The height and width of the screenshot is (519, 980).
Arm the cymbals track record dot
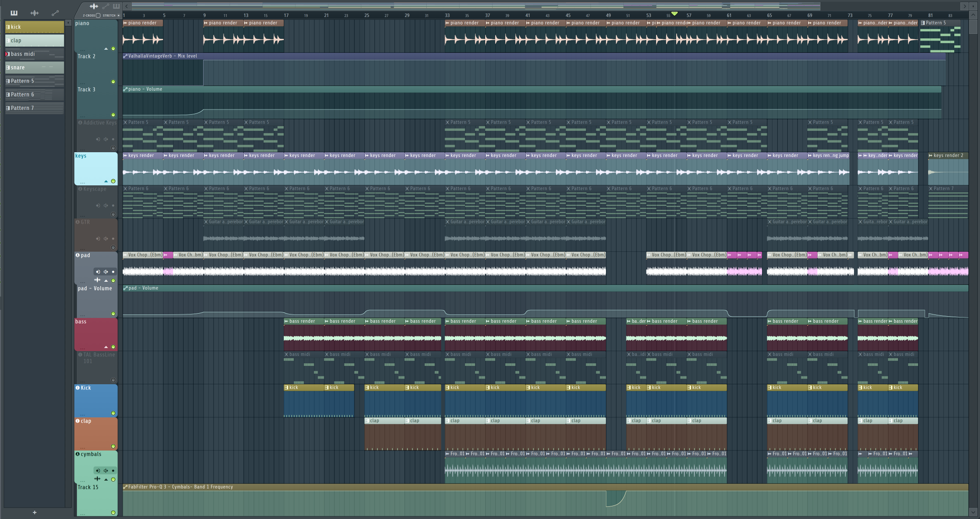[x=113, y=471]
